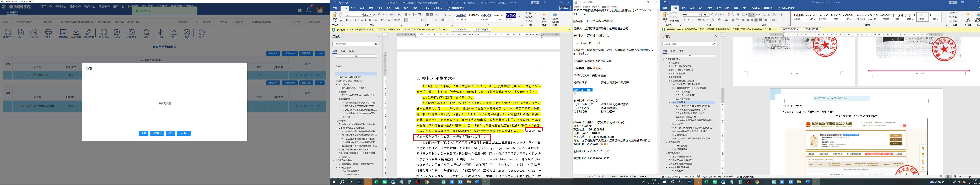Open the notification bell in 标书编制系统
Image resolution: width=980 pixels, height=185 pixels.
coord(309,10)
